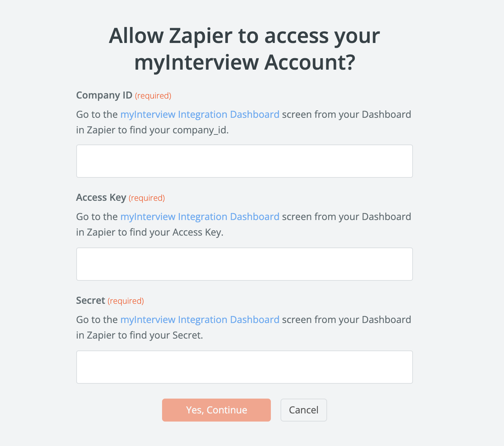This screenshot has width=504, height=446.
Task: Click "screen from your Dashboard" text under Company ID
Action: pyautogui.click(x=346, y=114)
